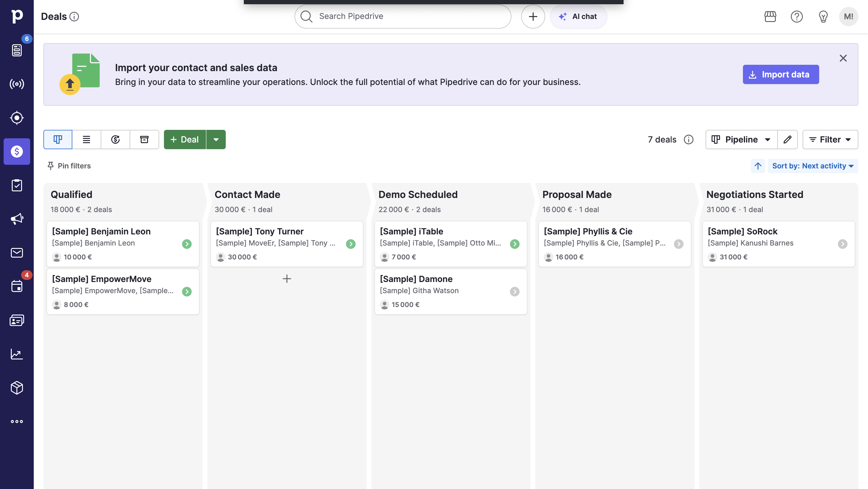Open the Pulse broadcast sidebar icon

[17, 84]
